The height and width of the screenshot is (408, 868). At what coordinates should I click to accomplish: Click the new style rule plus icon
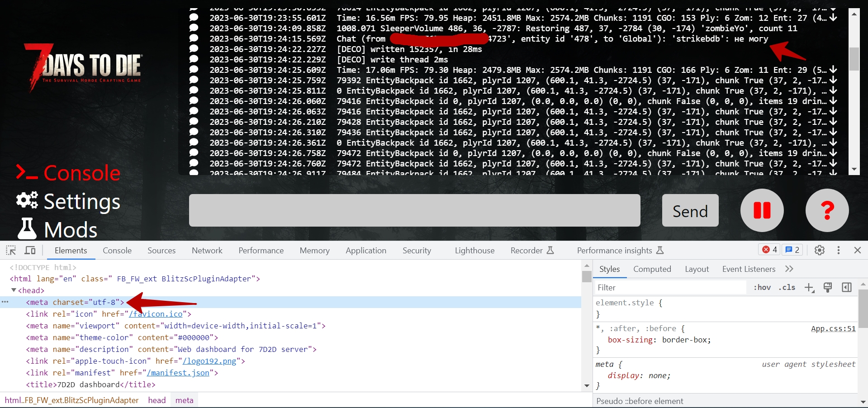tap(809, 288)
